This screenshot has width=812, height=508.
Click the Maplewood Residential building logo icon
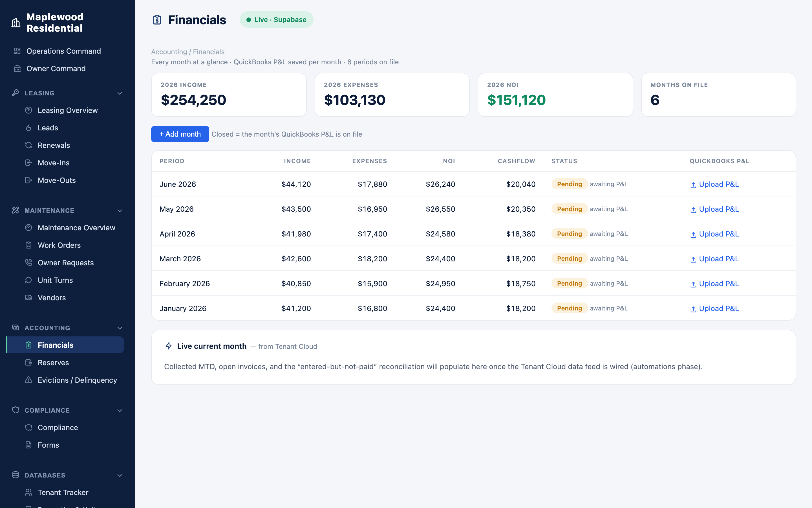point(16,23)
